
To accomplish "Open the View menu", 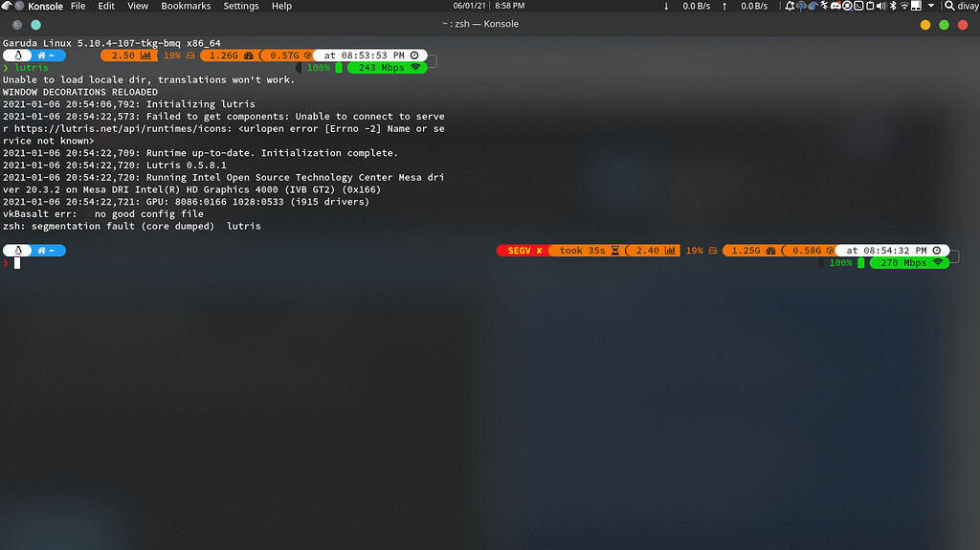I will (x=138, y=6).
